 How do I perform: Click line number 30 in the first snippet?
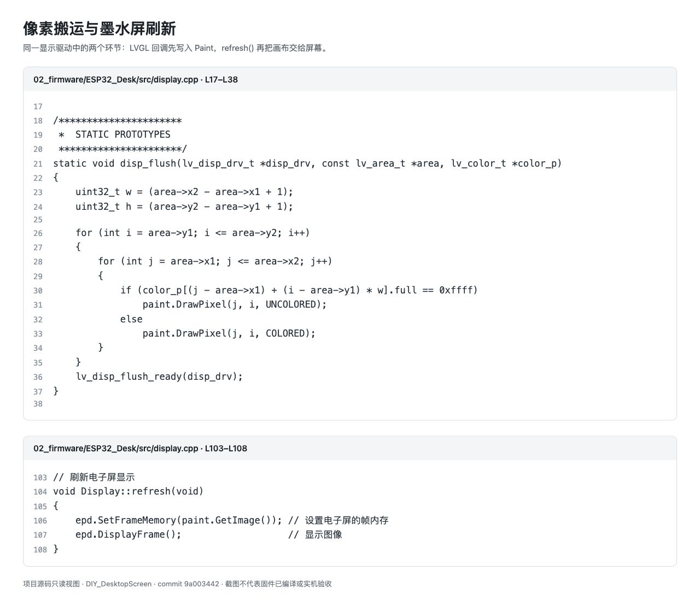(38, 291)
